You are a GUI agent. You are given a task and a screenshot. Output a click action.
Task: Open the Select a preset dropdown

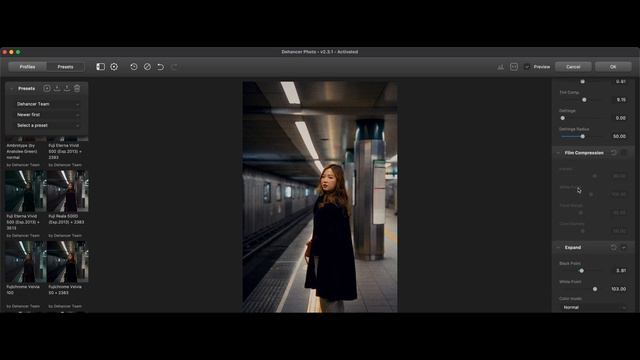47,125
